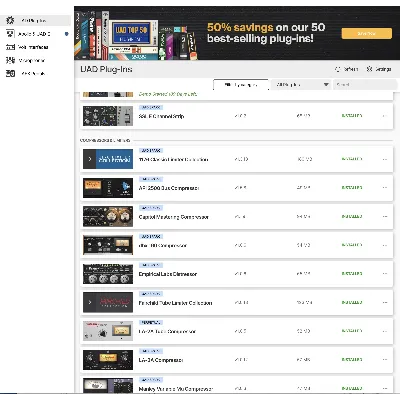Open the Apollo UAD-2 device sidebar icon
Image resolution: width=400 pixels, height=400 pixels.
10,34
